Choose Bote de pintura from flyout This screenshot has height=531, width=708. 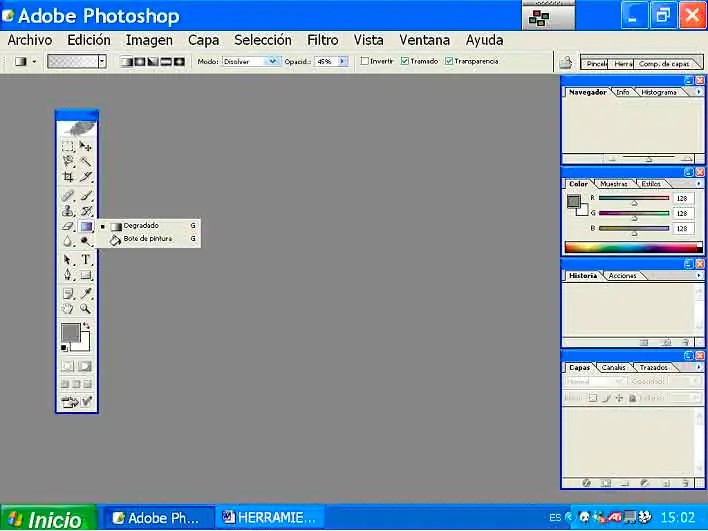149,239
